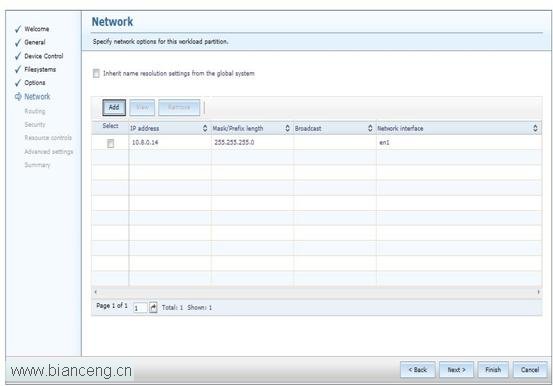553x386 pixels.
Task: Open the Device Control step
Action: tap(44, 56)
